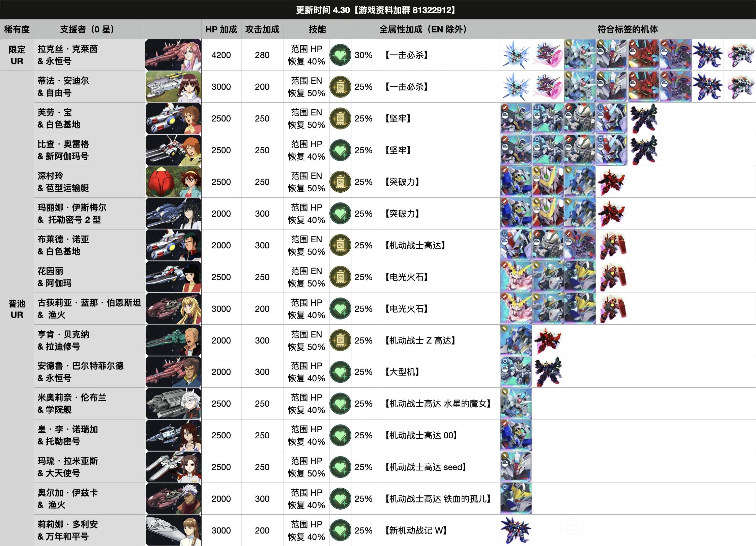Image resolution: width=756 pixels, height=546 pixels.
Task: Click the 学院舰 portrait of 米奥莉奈·伦布兰
Action: coord(173,404)
